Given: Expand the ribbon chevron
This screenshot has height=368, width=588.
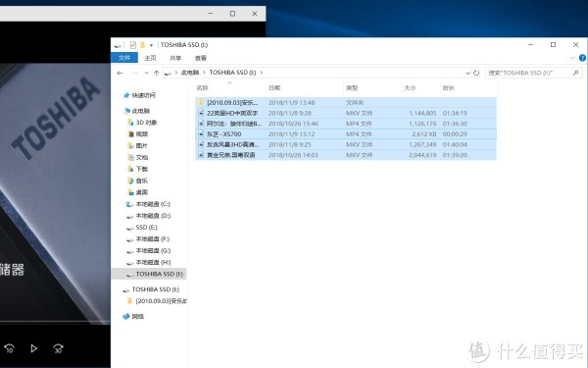Looking at the screenshot, I should 572,58.
